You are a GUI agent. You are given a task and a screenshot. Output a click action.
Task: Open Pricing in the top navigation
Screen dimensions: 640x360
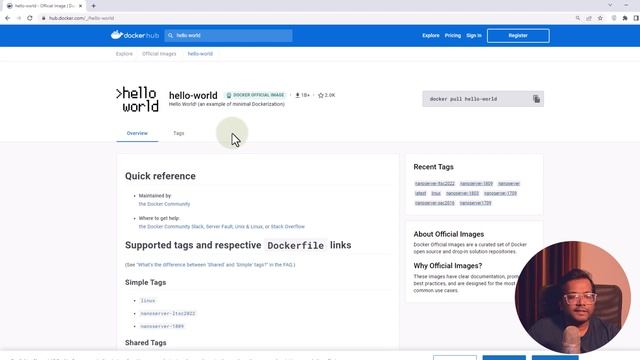point(453,36)
